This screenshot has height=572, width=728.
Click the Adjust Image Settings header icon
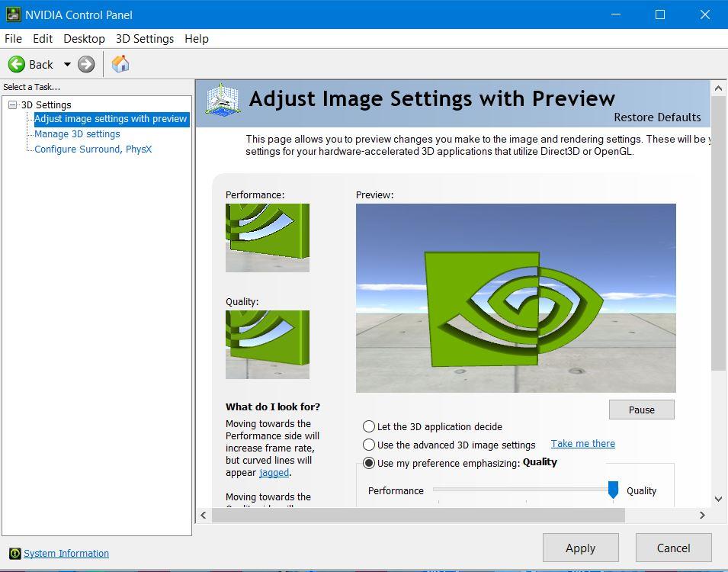click(x=222, y=101)
